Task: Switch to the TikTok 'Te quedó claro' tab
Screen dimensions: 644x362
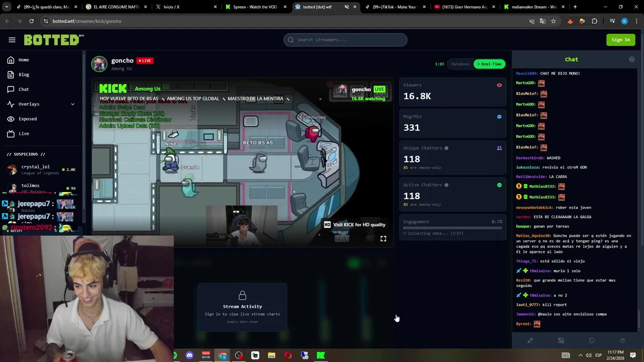Action: click(x=47, y=7)
